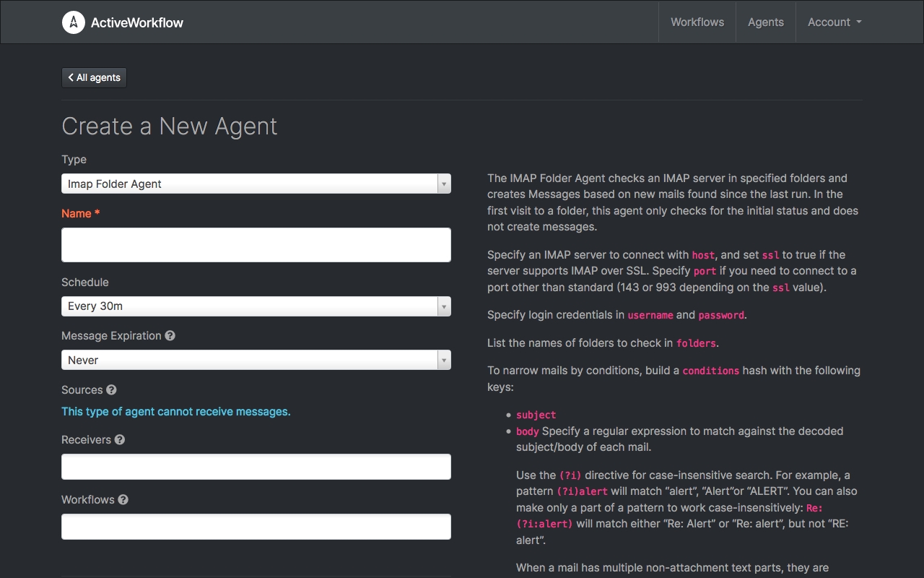Open the Workflows navigation item

tap(697, 22)
